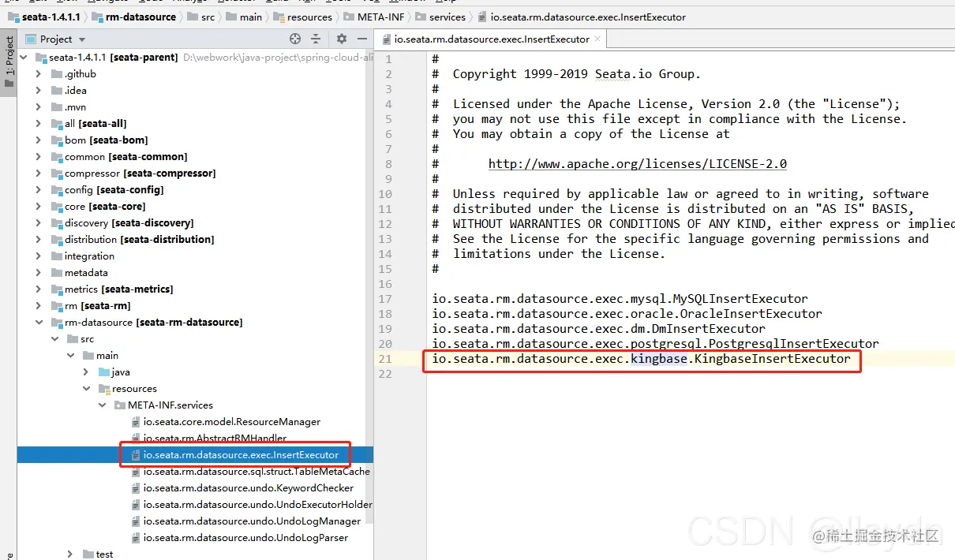The height and width of the screenshot is (560, 955).
Task: Expand the test folder arrow
Action: click(x=70, y=554)
